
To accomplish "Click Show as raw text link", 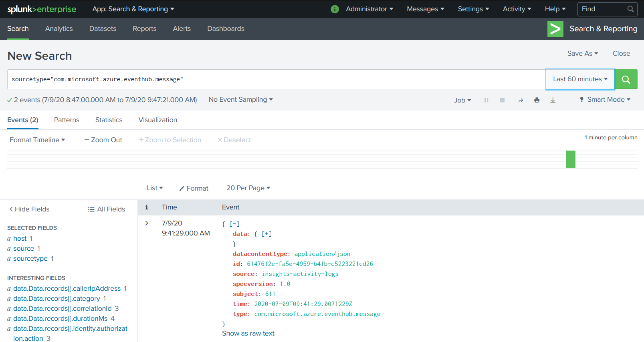I will point(248,333).
